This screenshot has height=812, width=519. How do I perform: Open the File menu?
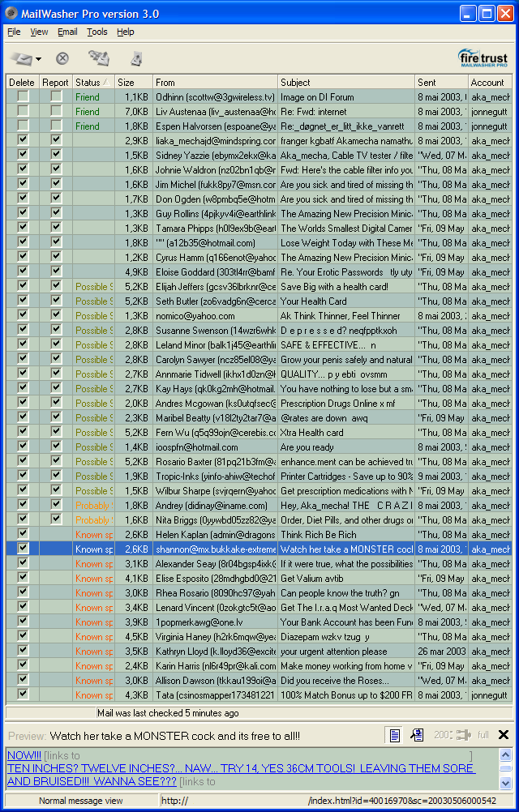[14, 32]
